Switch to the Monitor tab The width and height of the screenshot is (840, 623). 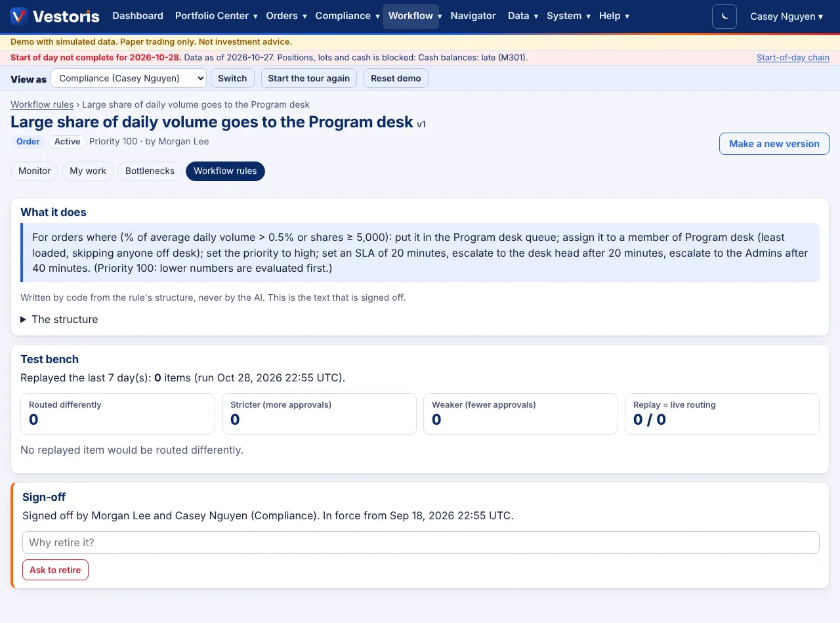coord(35,171)
